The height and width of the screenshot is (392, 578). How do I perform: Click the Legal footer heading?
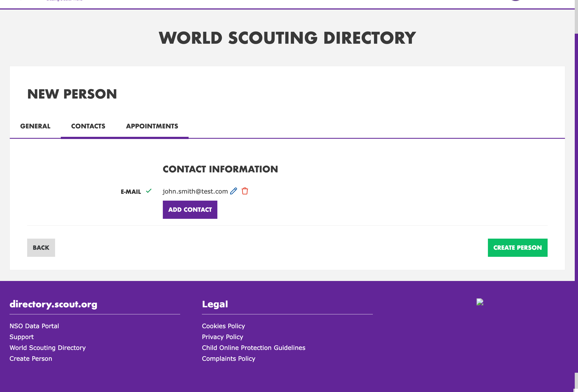coord(215,304)
